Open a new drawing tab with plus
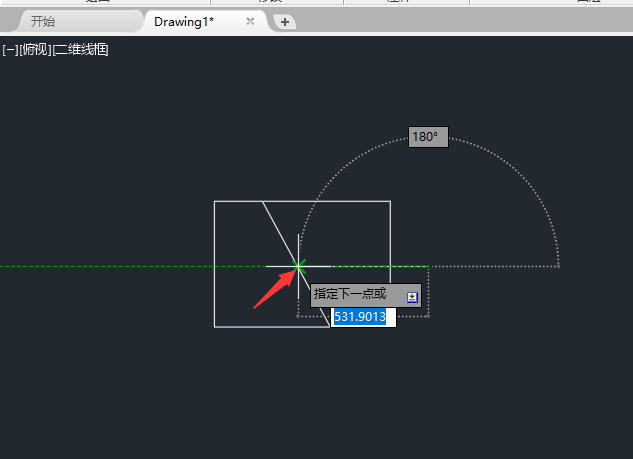This screenshot has width=633, height=459. (x=285, y=22)
